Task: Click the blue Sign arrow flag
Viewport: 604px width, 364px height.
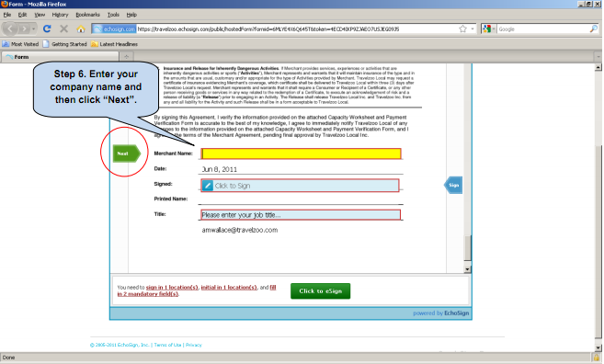Action: 453,186
